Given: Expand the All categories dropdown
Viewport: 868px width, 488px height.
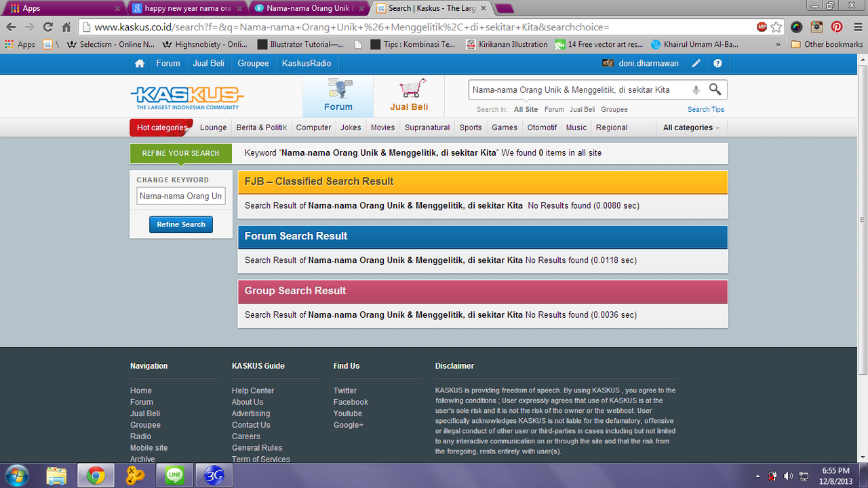Looking at the screenshot, I should click(x=691, y=127).
